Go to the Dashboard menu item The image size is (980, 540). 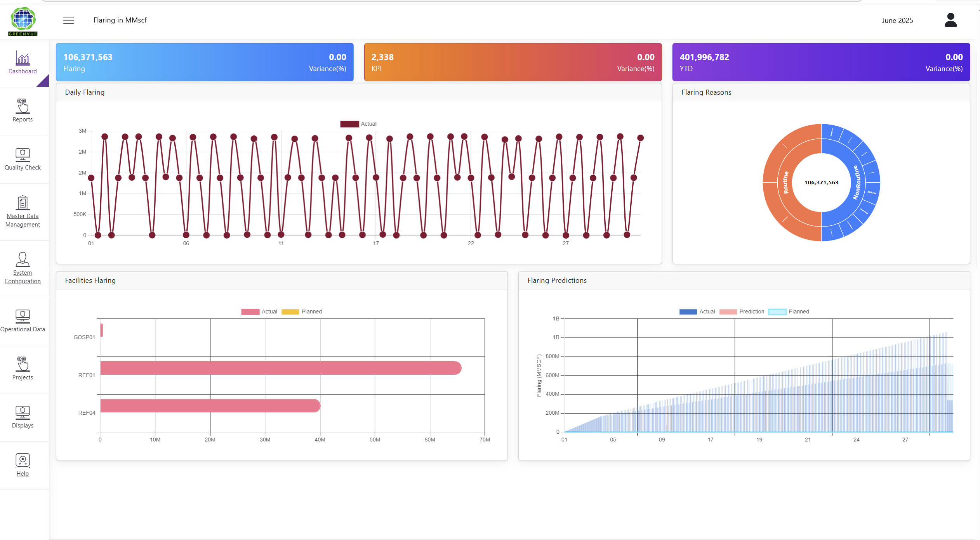tap(23, 63)
